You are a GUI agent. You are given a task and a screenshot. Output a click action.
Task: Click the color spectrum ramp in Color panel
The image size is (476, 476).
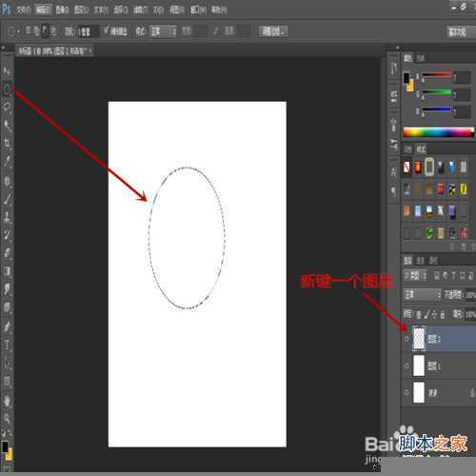point(439,132)
